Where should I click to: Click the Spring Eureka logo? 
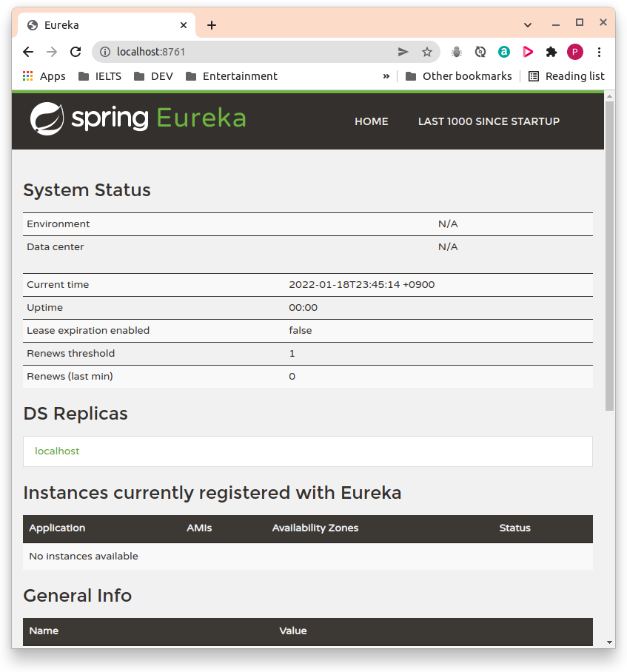tap(138, 118)
